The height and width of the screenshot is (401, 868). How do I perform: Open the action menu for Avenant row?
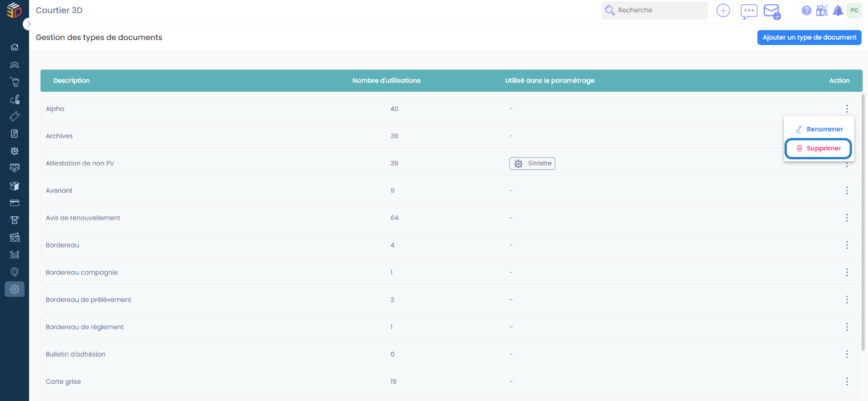(x=847, y=190)
